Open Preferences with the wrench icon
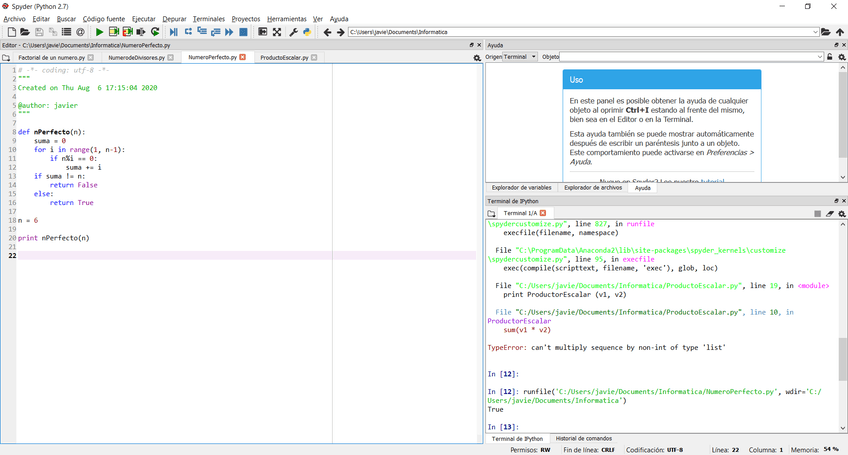 293,32
